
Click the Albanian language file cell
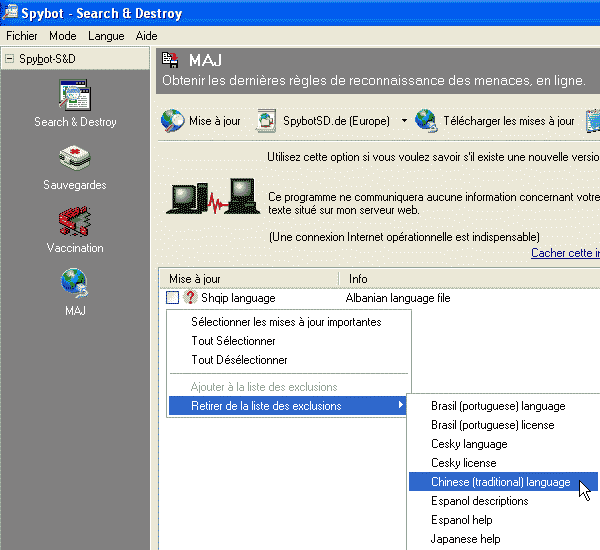tap(398, 298)
